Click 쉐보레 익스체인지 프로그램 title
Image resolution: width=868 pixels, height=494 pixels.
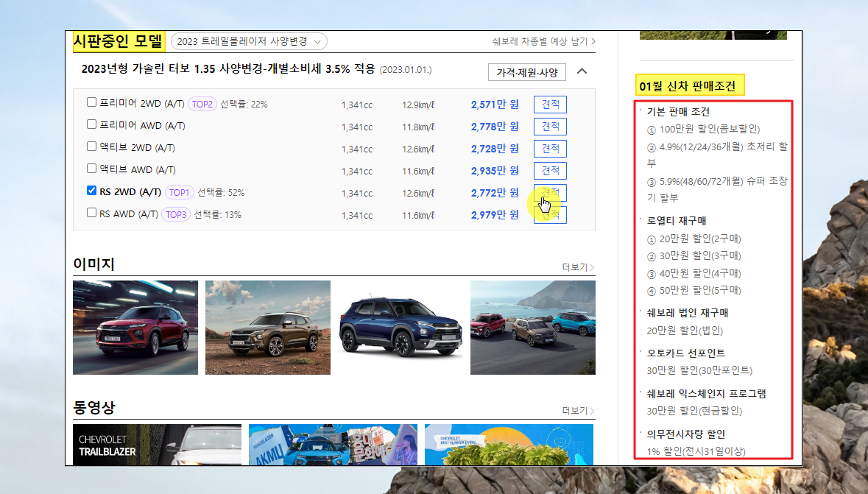pyautogui.click(x=706, y=394)
